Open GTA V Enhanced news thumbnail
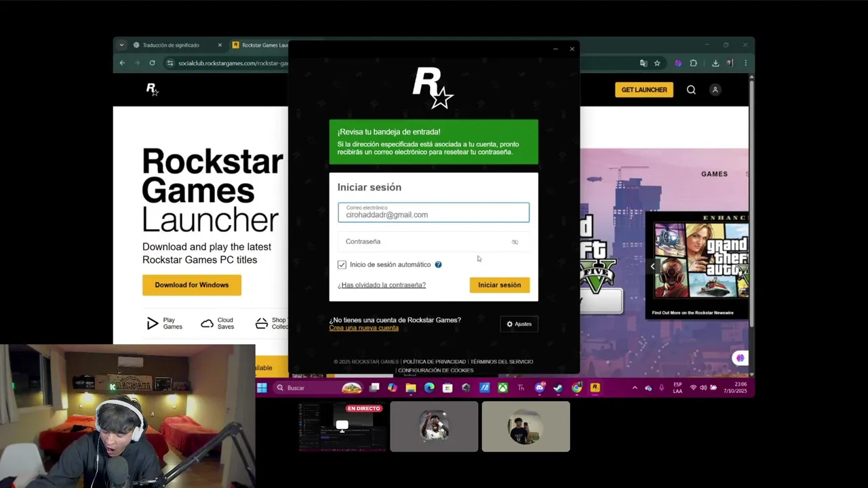 701,260
